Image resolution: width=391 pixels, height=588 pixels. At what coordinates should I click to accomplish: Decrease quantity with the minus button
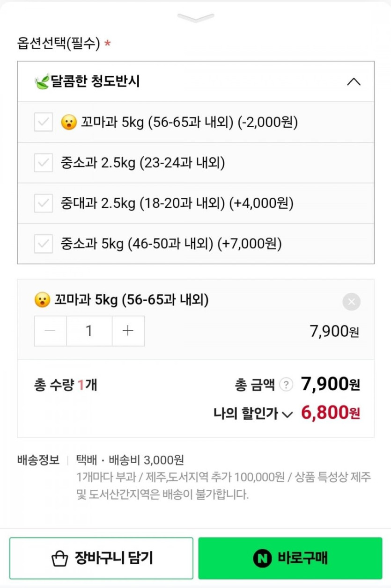pyautogui.click(x=50, y=331)
